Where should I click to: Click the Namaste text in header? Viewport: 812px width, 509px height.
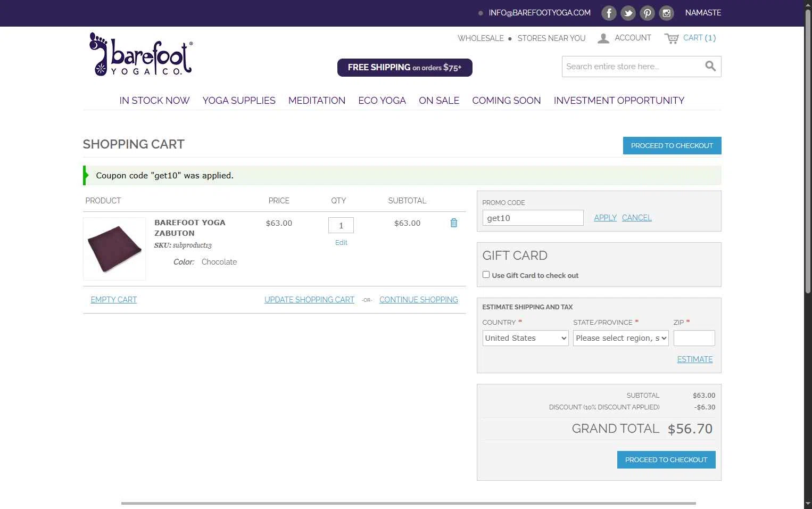(703, 13)
